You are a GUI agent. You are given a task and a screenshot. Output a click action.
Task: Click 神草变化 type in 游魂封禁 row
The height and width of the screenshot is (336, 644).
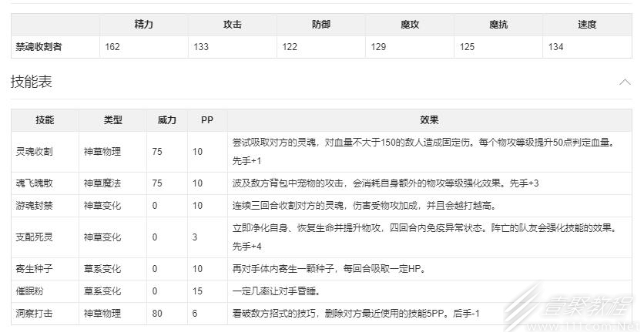(102, 206)
